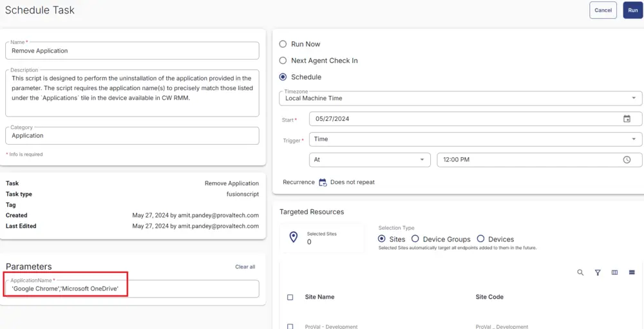Viewport: 644px width, 329px height.
Task: Choose Sites selection type
Action: [x=381, y=239]
